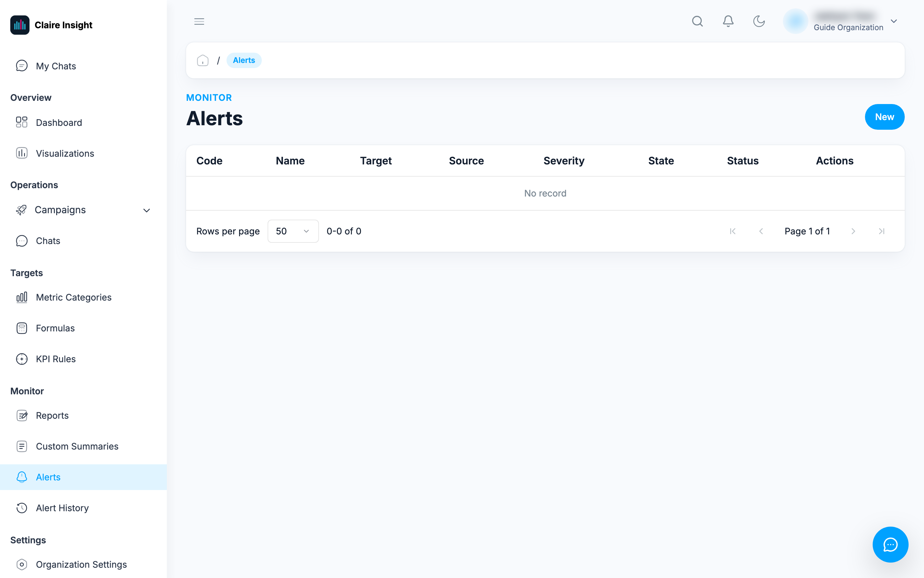
Task: Open search with the magnifier icon
Action: (x=697, y=21)
